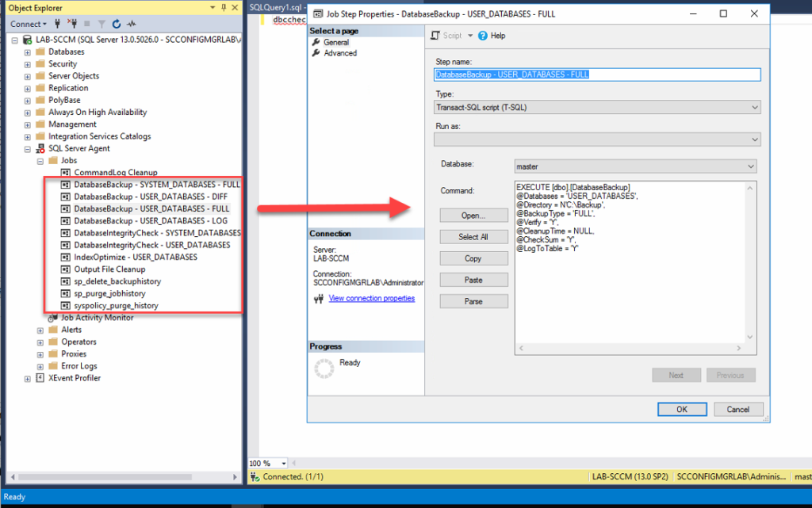Viewport: 812px width, 508px height.
Task: Select the syspolicy_purge_history job
Action: tap(116, 306)
